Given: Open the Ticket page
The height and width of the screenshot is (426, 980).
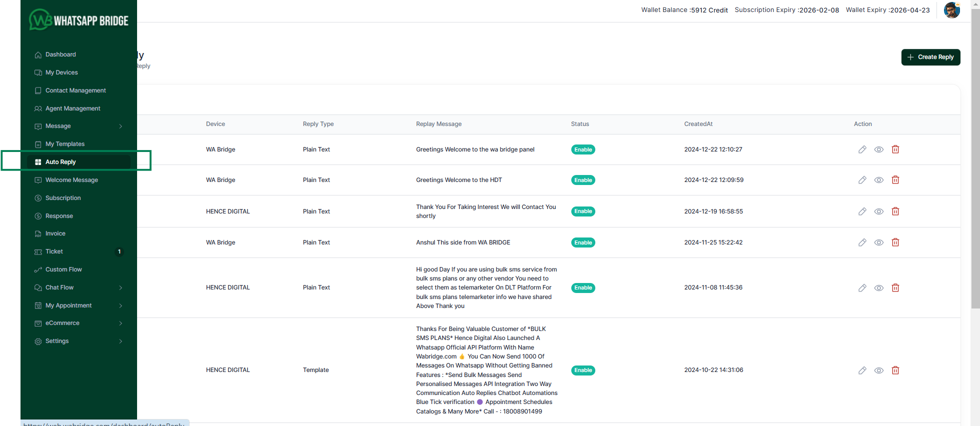Looking at the screenshot, I should point(54,251).
